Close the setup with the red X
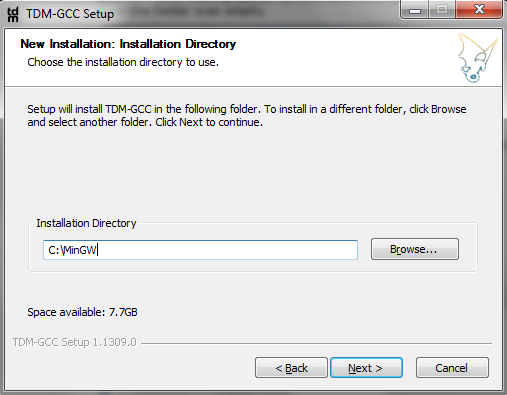The height and width of the screenshot is (395, 507). coord(479,10)
